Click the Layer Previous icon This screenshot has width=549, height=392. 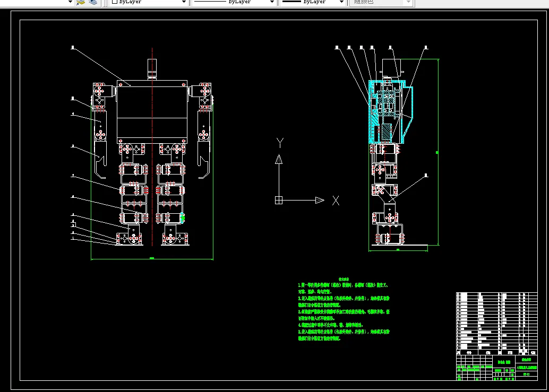(93, 2)
